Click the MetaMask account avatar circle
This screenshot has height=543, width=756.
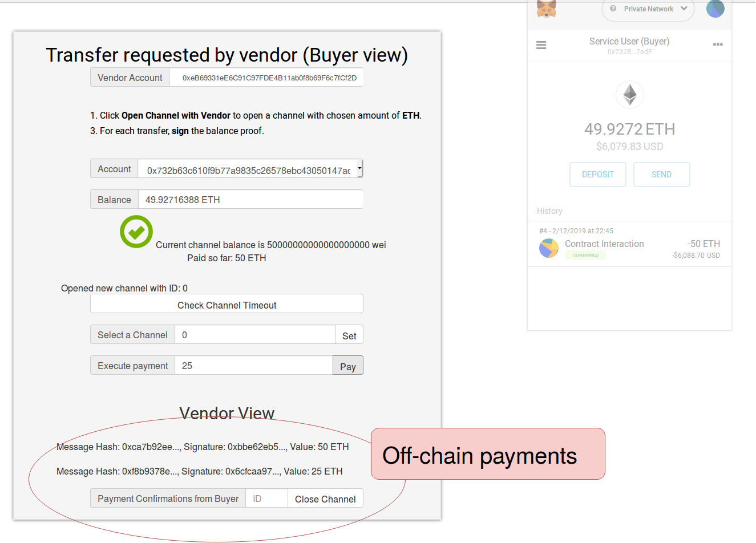click(x=715, y=9)
